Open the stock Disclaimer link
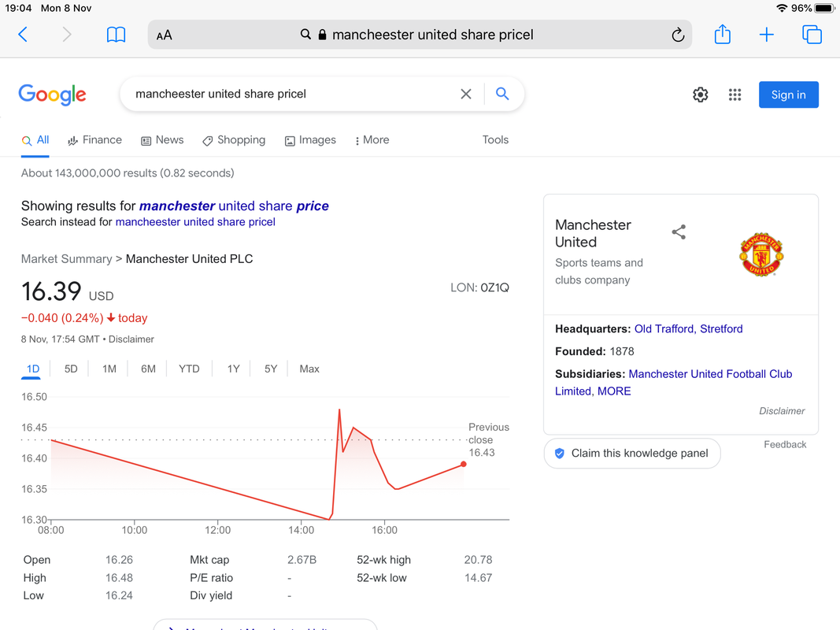 click(x=131, y=339)
